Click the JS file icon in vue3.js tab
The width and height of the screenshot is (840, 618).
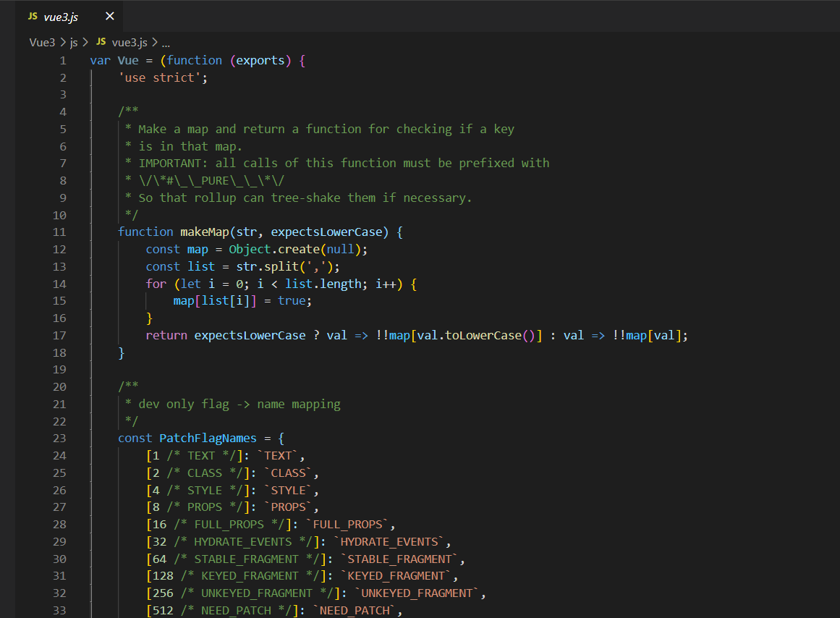point(33,16)
